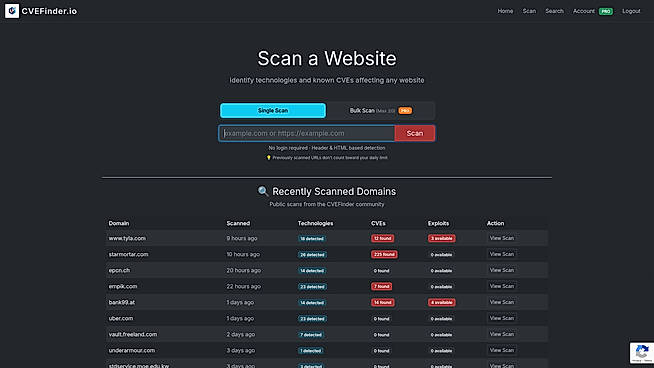View Scan for bank99.at
Image resolution: width=654 pixels, height=368 pixels.
point(501,302)
